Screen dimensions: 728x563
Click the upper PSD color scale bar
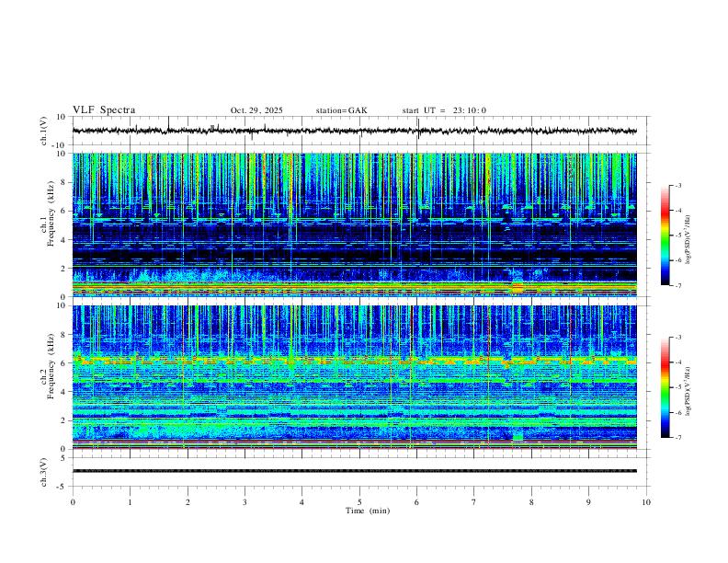point(665,236)
